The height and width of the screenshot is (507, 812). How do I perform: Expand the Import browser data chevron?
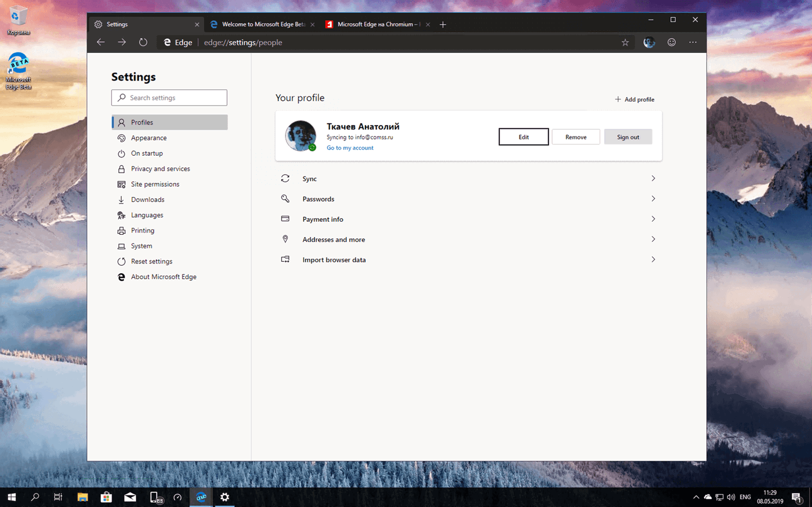(x=653, y=260)
